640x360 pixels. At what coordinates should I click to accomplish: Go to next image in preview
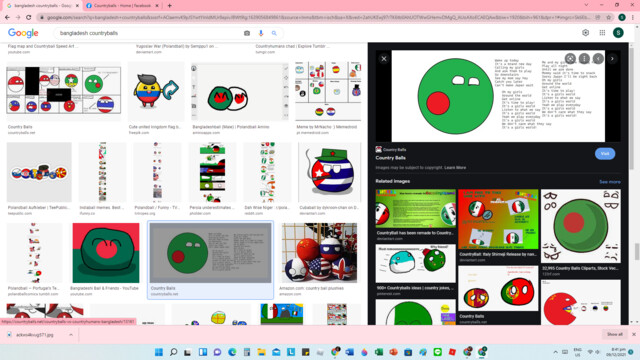[x=612, y=59]
